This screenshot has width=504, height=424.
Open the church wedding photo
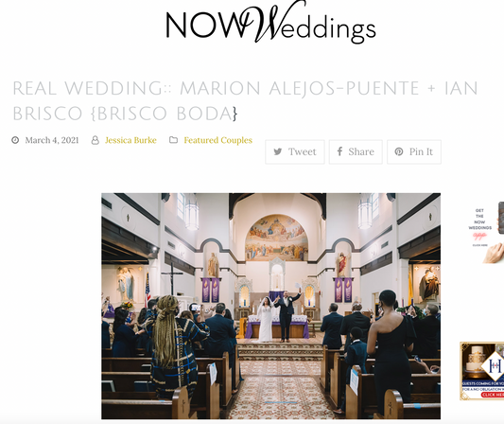271,306
